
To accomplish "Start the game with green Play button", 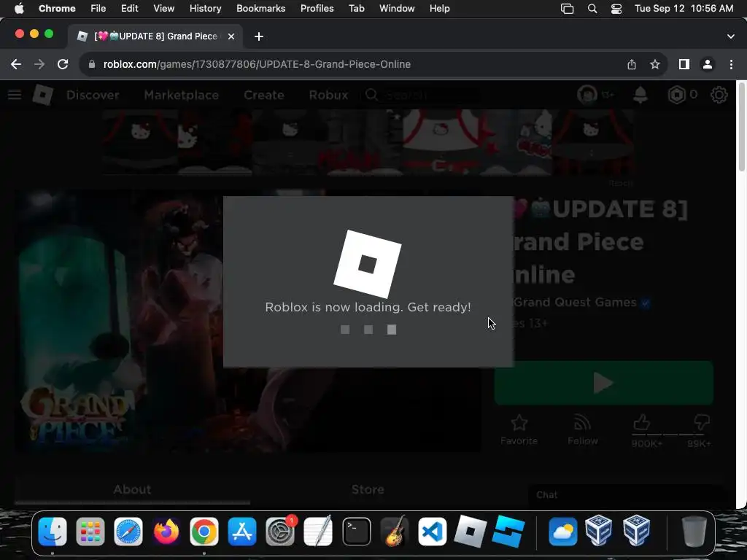I will coord(603,383).
